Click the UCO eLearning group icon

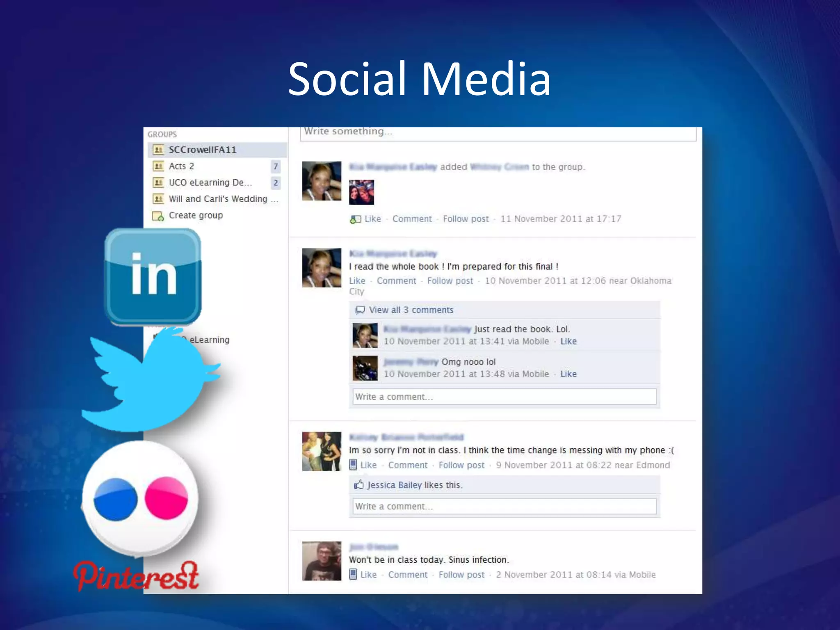pyautogui.click(x=158, y=183)
